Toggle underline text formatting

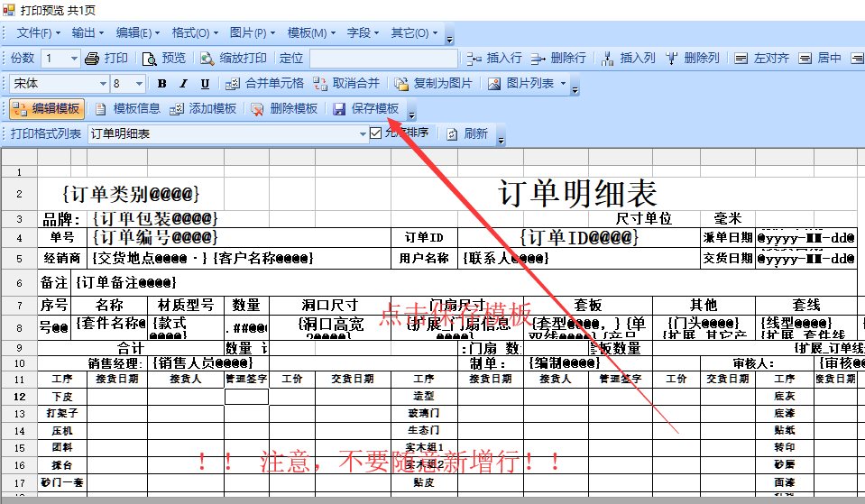205,84
